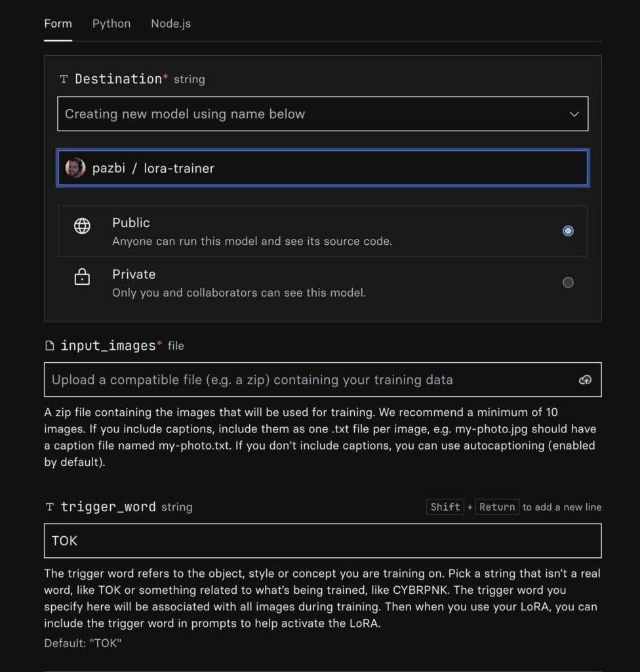640x672 pixels.
Task: Click the dropdown chevron arrow in Destination
Action: [574, 114]
